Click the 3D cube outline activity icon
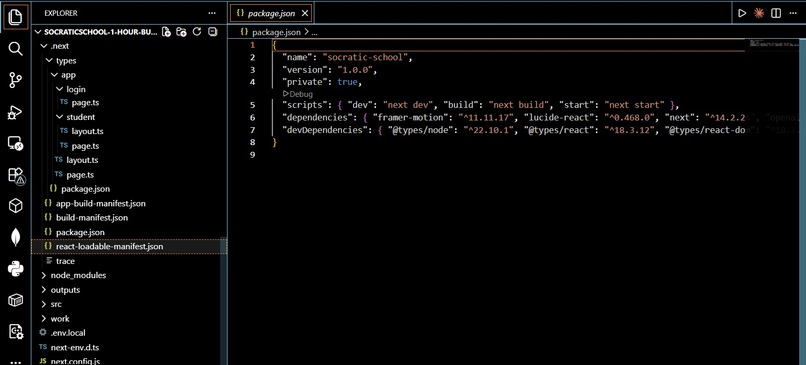 point(15,206)
